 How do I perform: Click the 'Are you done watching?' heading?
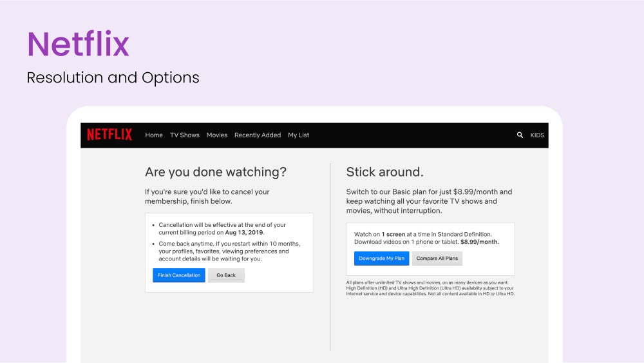[x=216, y=172]
